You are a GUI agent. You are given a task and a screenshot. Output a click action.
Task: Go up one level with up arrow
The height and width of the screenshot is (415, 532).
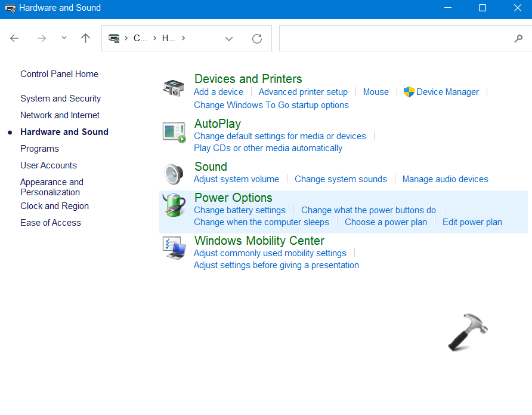click(85, 38)
